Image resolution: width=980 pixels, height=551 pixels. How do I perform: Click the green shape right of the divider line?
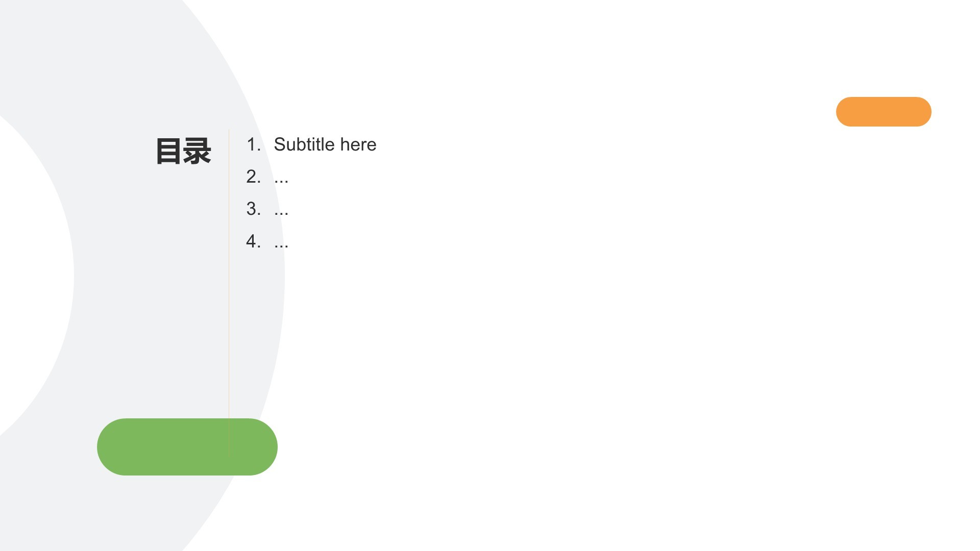coord(254,447)
